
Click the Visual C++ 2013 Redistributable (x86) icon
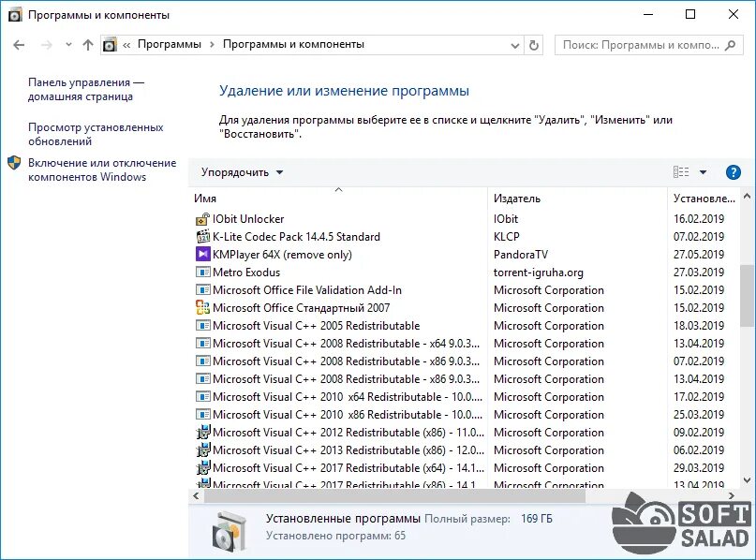pyautogui.click(x=203, y=449)
